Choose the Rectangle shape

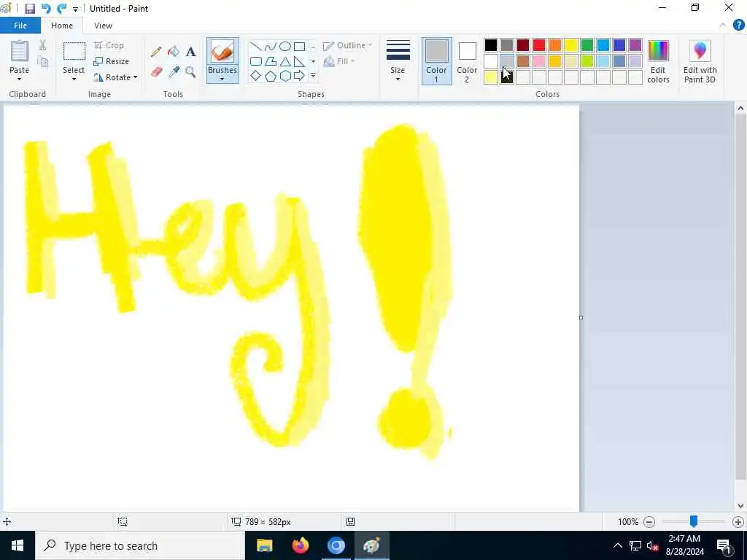[x=299, y=46]
